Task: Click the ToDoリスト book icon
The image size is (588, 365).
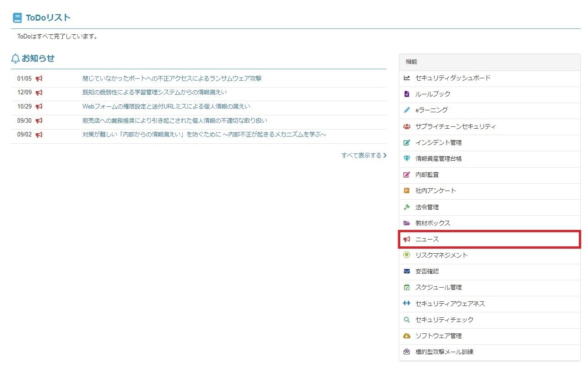Action: pos(17,18)
